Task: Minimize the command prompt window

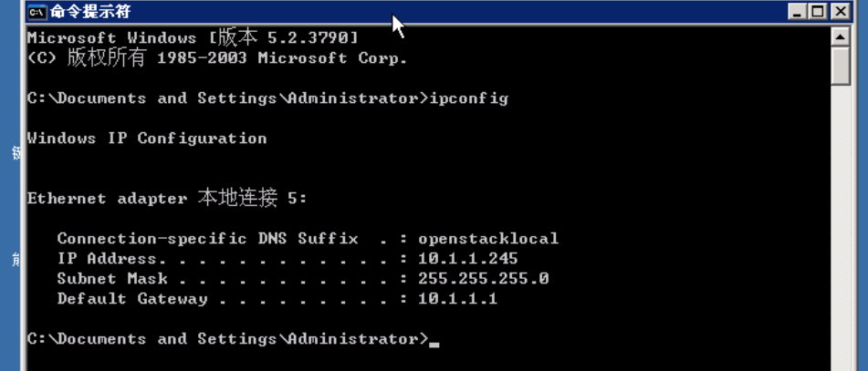Action: [797, 12]
